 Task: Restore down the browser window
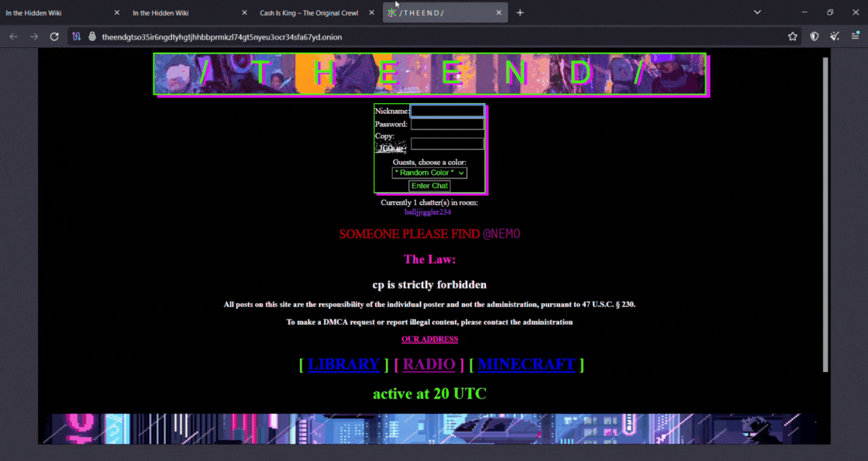[830, 12]
